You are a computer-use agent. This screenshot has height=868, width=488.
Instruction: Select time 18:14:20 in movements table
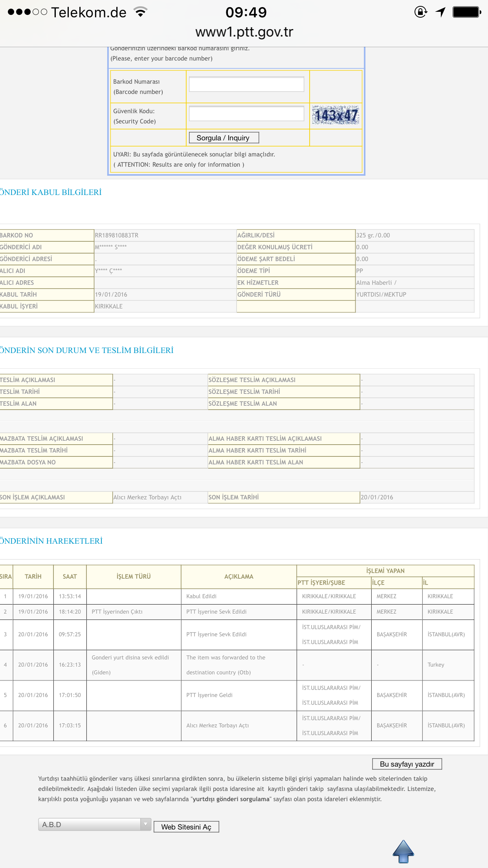point(70,612)
